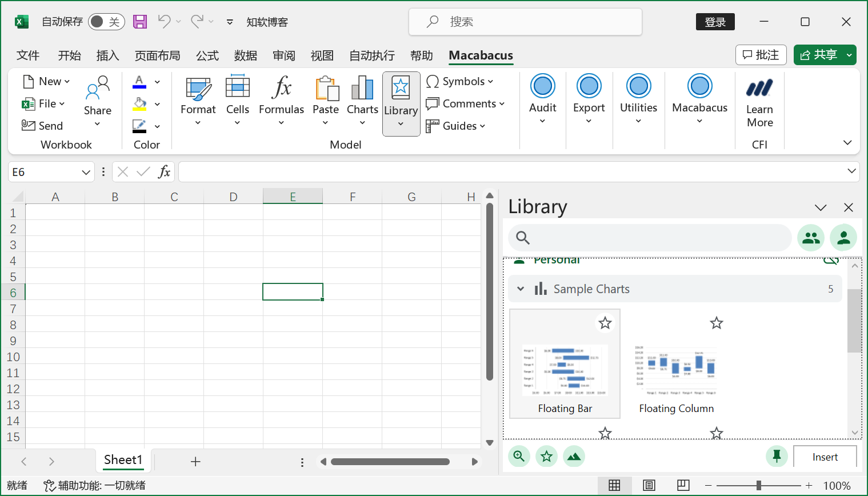Open the Symbols dropdown
The image size is (868, 496).
pos(460,82)
